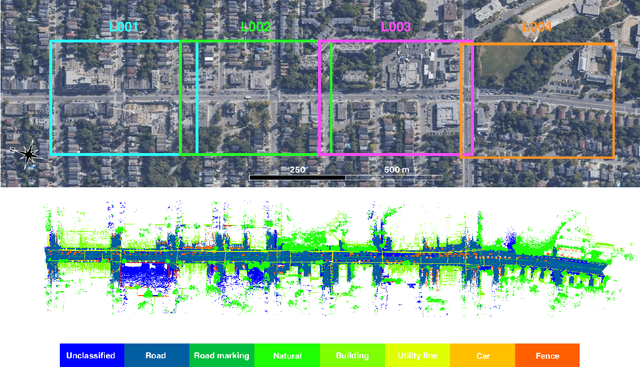Select the Car legend swatch
The height and width of the screenshot is (367, 640).
[x=482, y=355]
